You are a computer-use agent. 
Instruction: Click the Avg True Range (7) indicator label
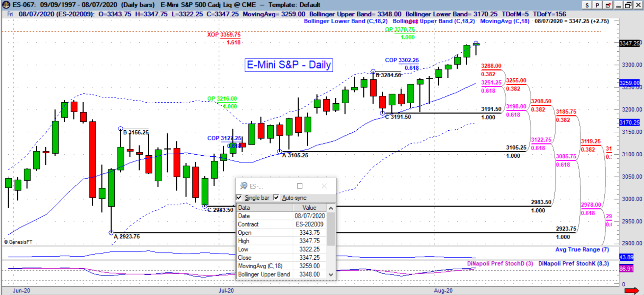(x=582, y=250)
